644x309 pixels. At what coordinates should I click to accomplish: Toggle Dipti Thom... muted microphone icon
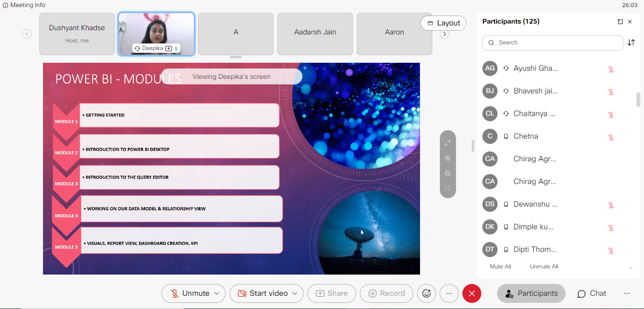(611, 251)
